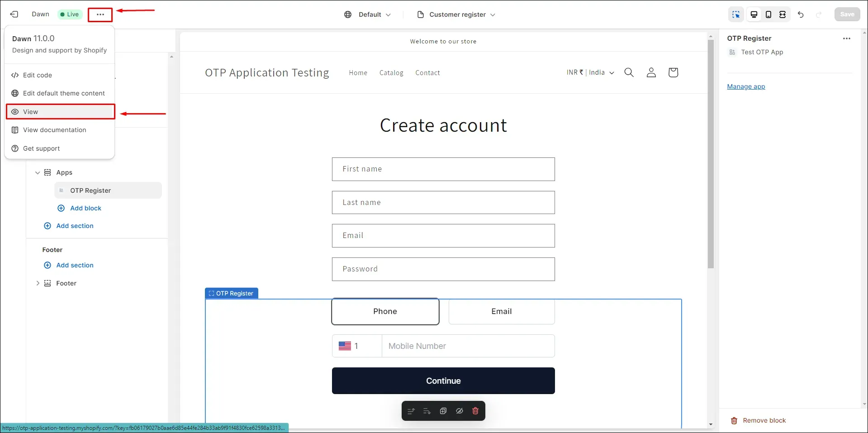Select the OTP Register block row
This screenshot has height=433, width=868.
tap(108, 190)
